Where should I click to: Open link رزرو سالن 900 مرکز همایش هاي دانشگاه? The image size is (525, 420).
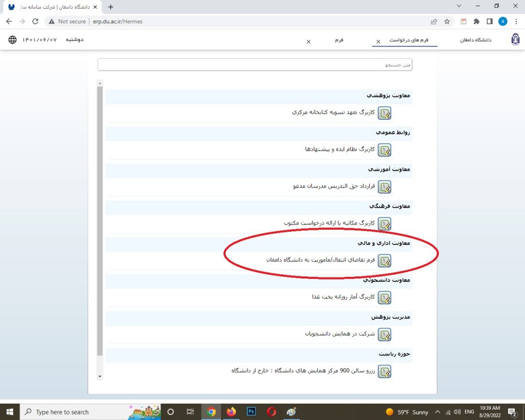(303, 370)
